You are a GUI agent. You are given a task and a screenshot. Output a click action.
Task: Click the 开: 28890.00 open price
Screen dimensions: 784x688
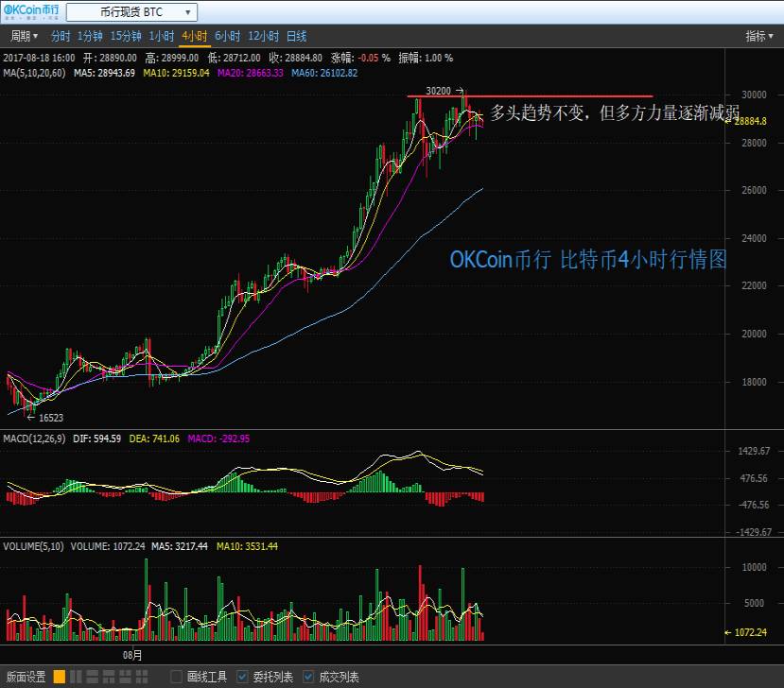[x=110, y=58]
